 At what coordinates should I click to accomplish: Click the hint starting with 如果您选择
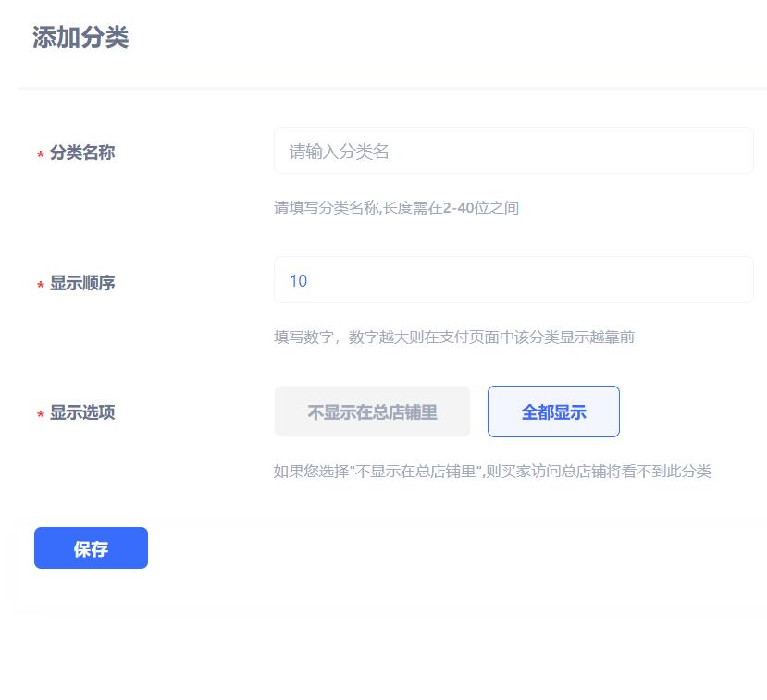pos(492,472)
